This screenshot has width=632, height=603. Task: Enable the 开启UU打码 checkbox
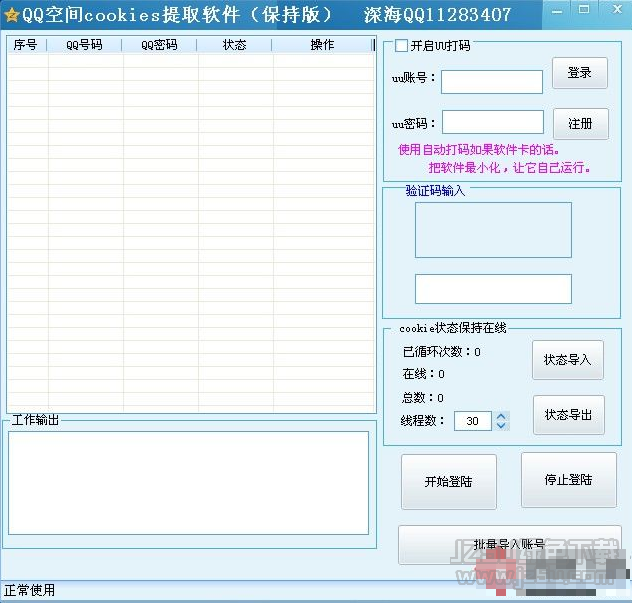401,45
